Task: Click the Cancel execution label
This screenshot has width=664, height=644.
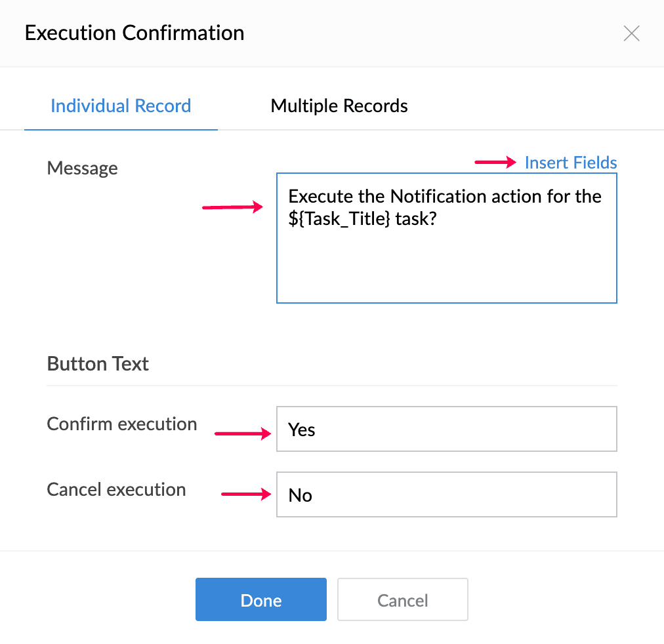Action: (x=116, y=490)
